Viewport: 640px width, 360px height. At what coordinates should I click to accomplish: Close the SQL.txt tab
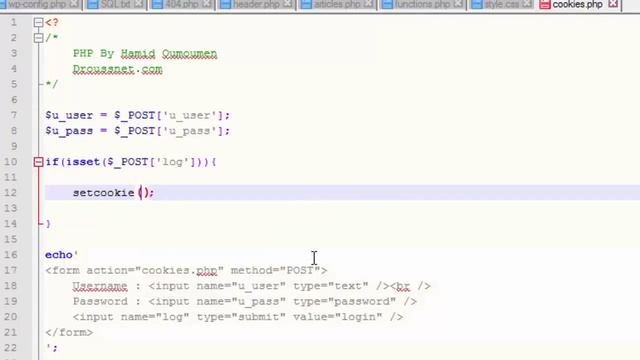point(138,4)
